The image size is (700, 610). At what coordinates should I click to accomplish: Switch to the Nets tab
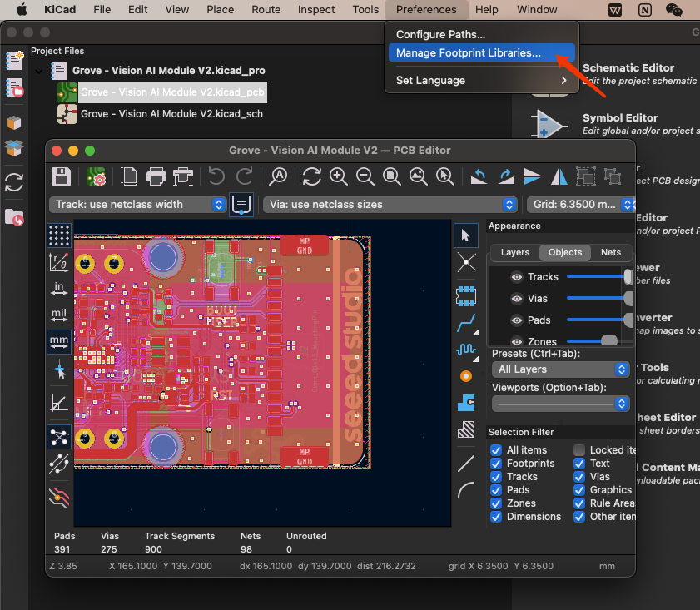point(610,252)
